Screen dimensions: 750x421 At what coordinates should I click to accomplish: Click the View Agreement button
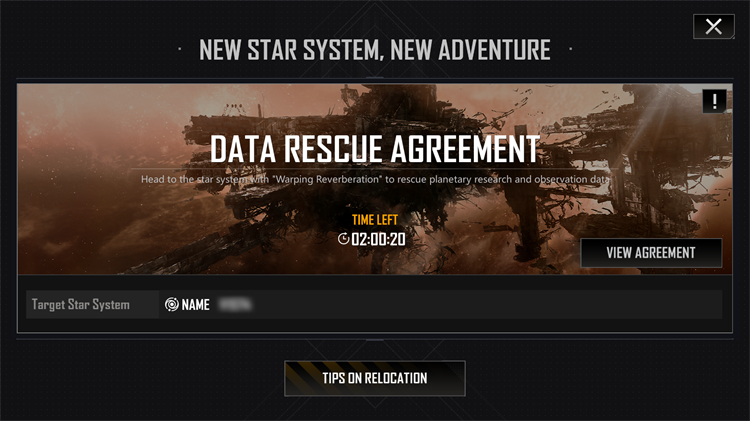pos(651,253)
